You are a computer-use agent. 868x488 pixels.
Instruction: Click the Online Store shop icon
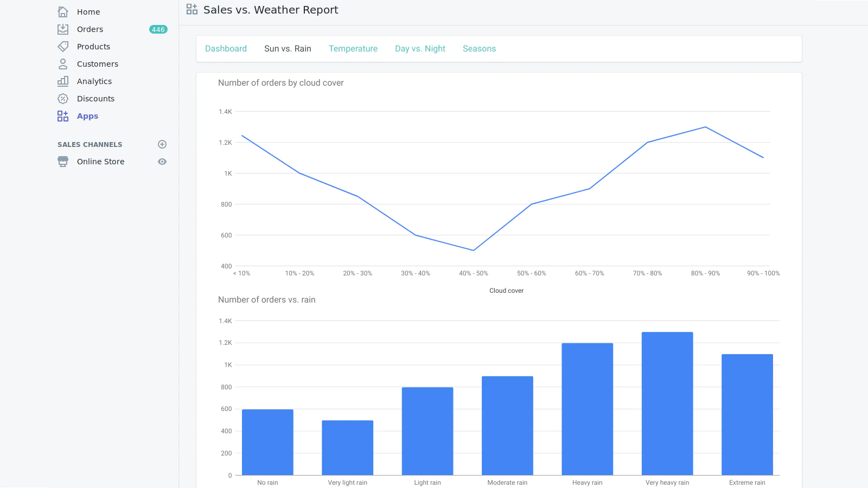click(x=63, y=162)
